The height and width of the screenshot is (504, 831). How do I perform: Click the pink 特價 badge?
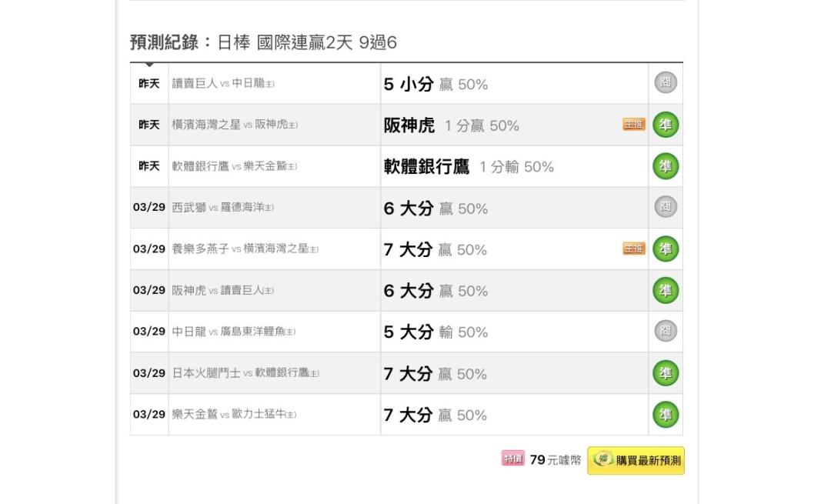tap(512, 459)
